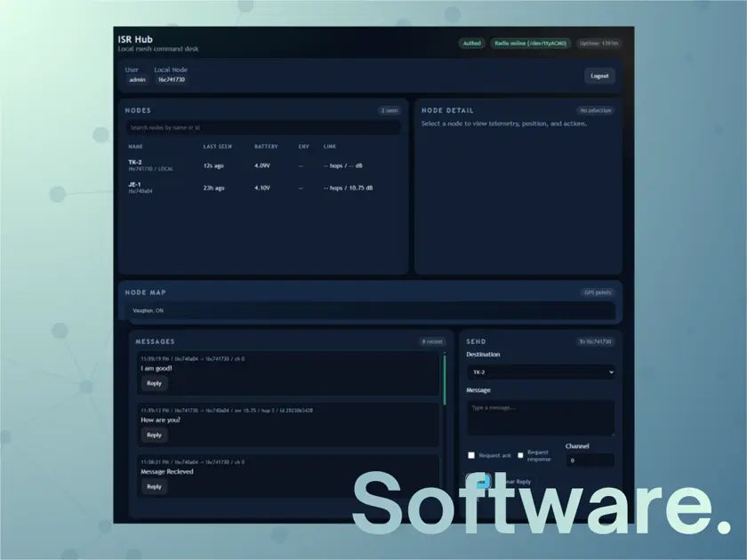Click the search nodes by name input

262,128
